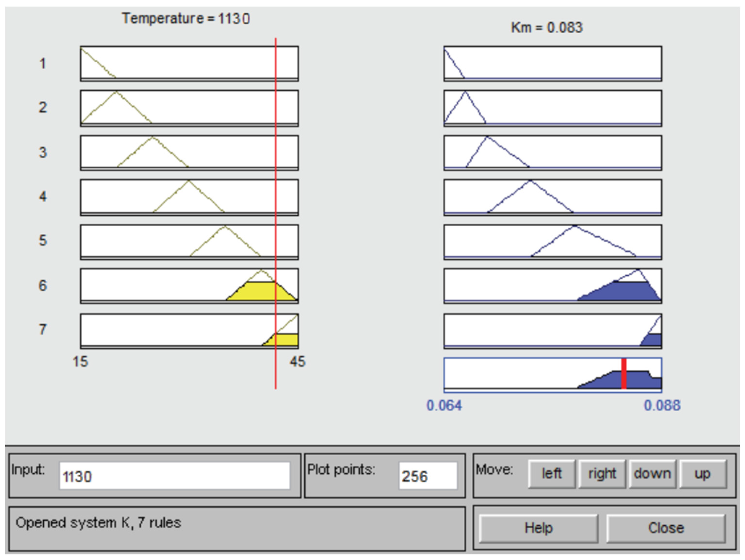Select rule number 4 label

pos(43,197)
